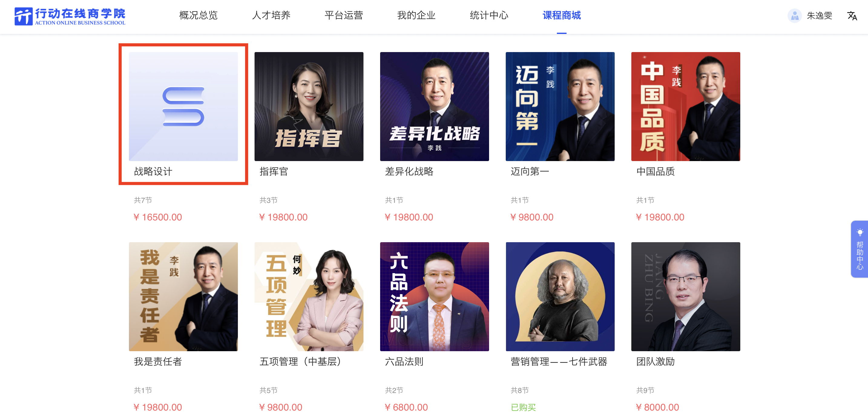Click the language translate icon
The height and width of the screenshot is (419, 868).
coord(852,16)
